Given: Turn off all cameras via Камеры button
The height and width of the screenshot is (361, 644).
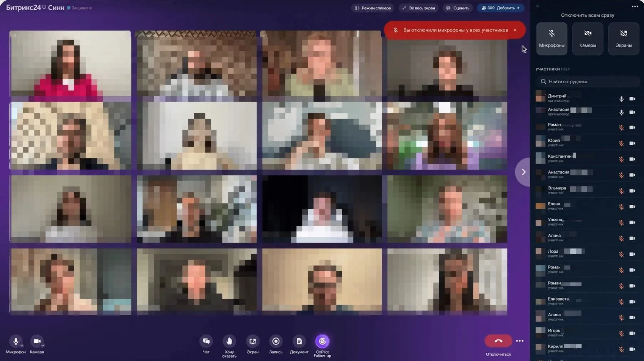Looking at the screenshot, I should [x=588, y=39].
